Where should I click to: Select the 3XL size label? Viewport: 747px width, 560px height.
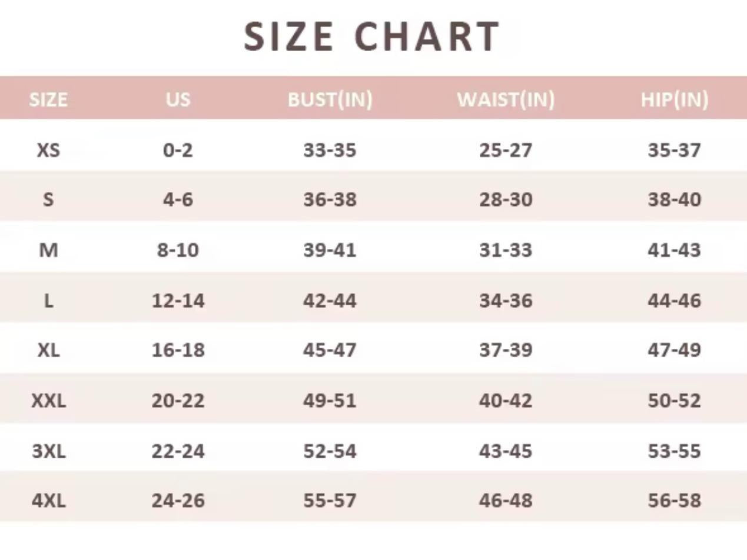[x=48, y=452]
